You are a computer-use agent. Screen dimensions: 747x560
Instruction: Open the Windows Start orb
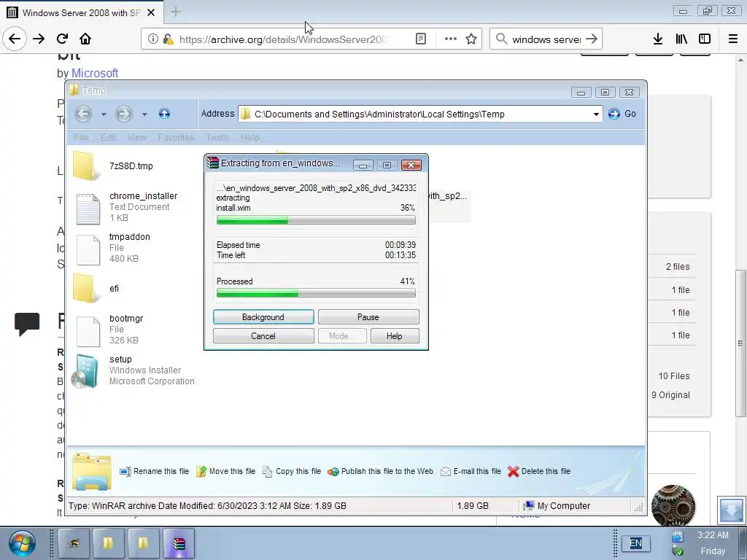click(21, 543)
